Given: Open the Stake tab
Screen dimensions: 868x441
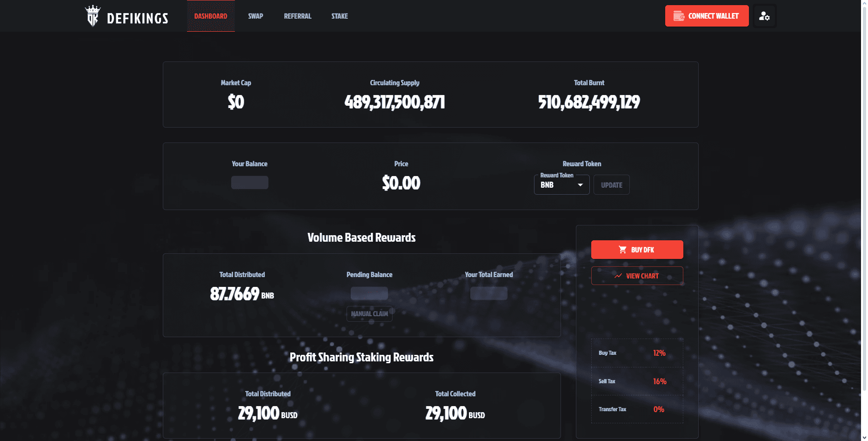Looking at the screenshot, I should click(x=340, y=16).
